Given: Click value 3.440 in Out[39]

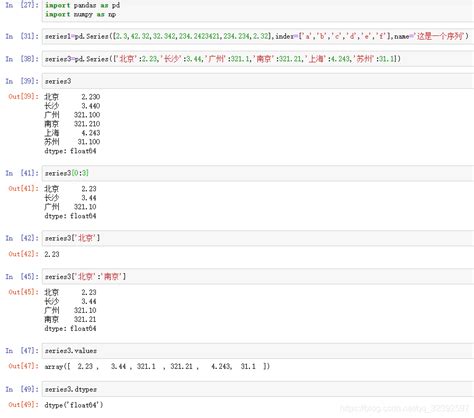Looking at the screenshot, I should (91, 106).
